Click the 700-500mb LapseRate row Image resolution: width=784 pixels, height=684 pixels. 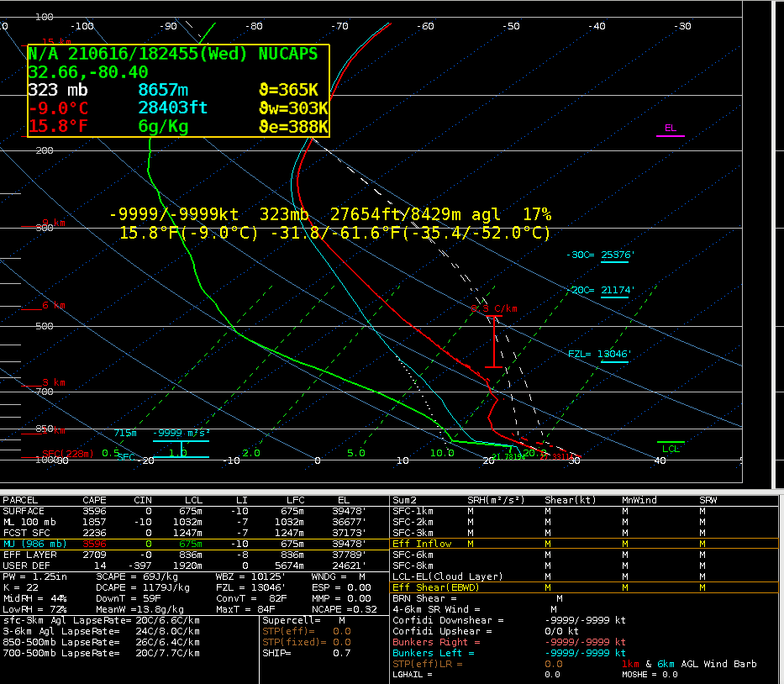(x=102, y=654)
